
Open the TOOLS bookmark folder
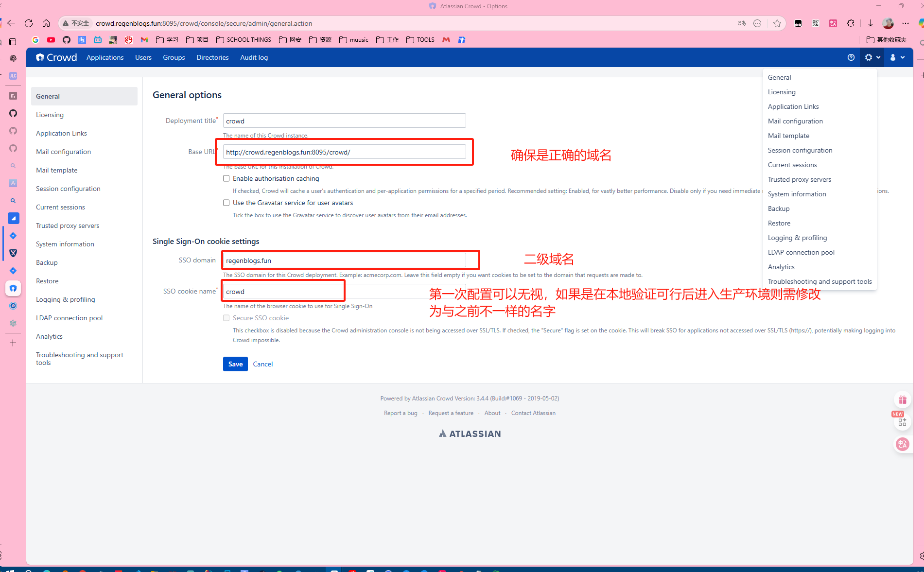click(420, 40)
